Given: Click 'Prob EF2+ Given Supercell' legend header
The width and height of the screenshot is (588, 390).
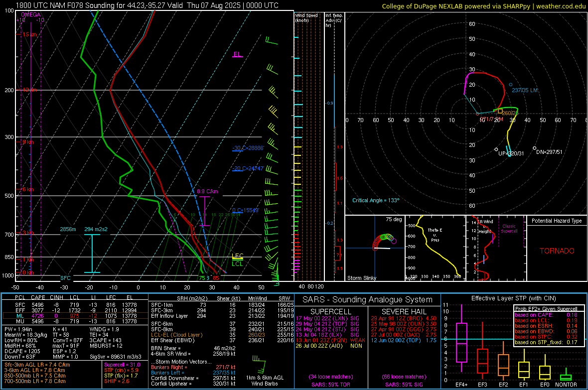Looking at the screenshot, I should point(546,309).
